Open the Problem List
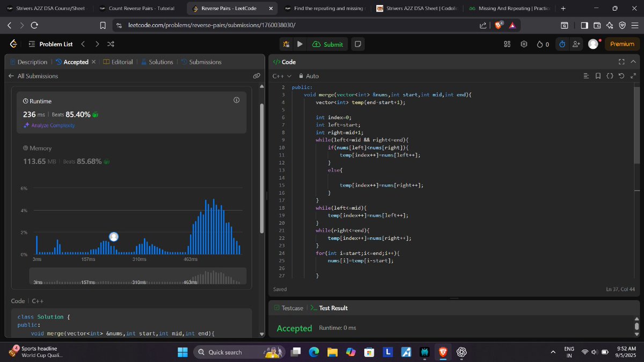Image resolution: width=644 pixels, height=362 pixels. (50, 44)
